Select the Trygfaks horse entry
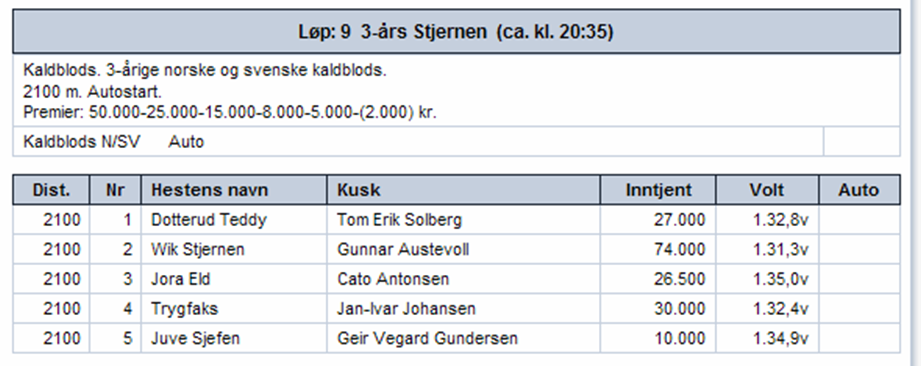Screen dimensions: 921x366 coord(184,309)
